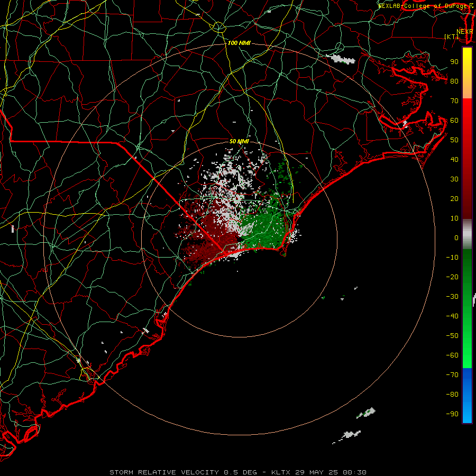Screen dimensions: 476x476
Task: Select the -90 value on the velocity scale
Action: 452,414
